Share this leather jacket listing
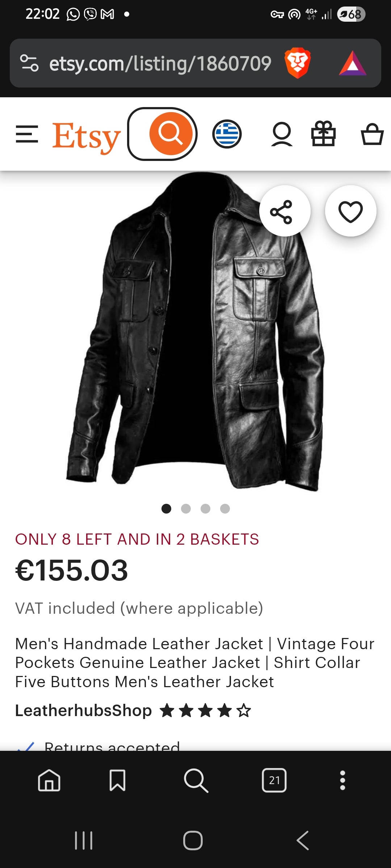The height and width of the screenshot is (868, 391). [x=285, y=211]
